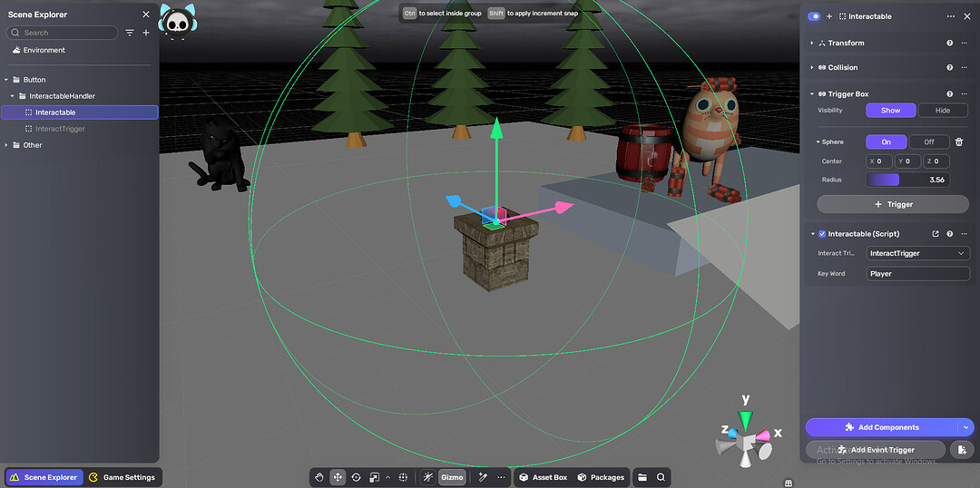Collapse the InteractableHandler folder
The image size is (980, 488).
(x=12, y=96)
